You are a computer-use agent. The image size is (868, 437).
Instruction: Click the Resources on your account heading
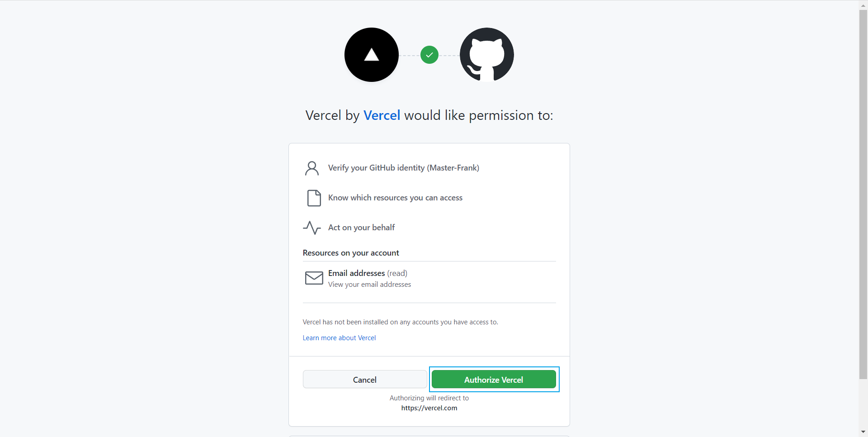(x=351, y=253)
